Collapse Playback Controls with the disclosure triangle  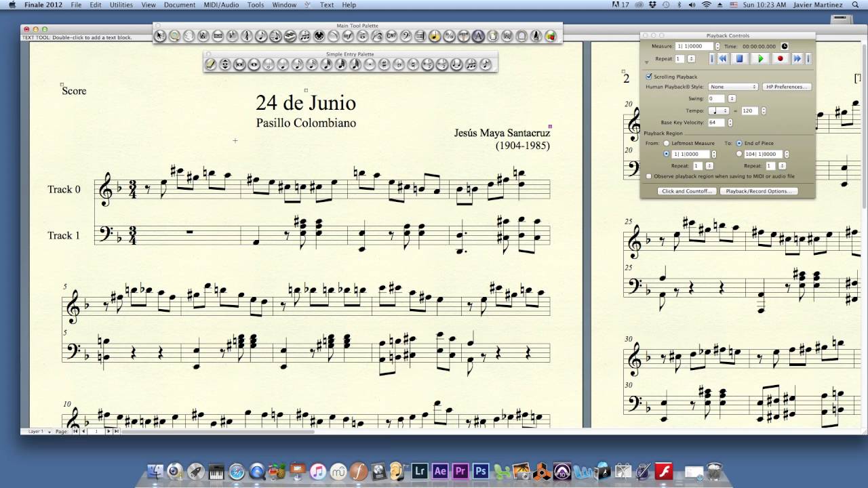[x=647, y=62]
